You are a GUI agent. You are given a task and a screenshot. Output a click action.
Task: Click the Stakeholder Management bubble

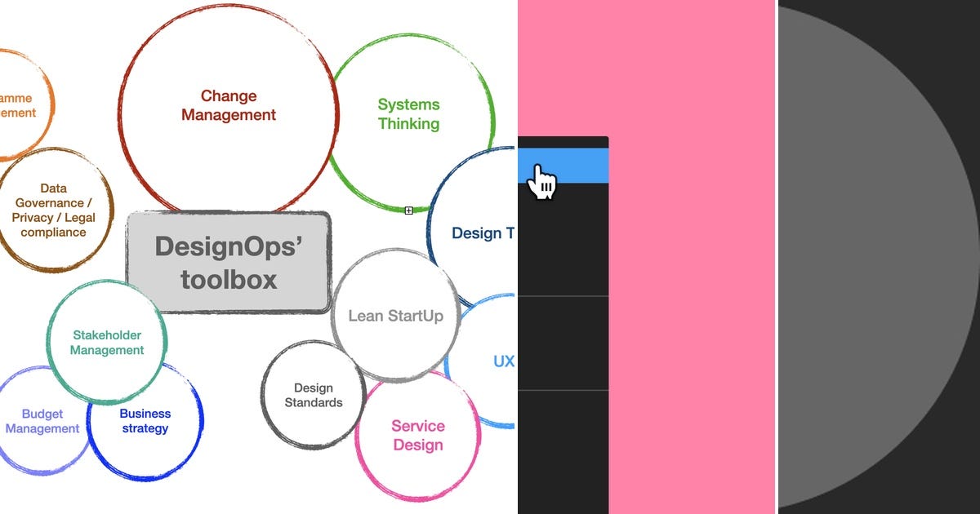(106, 342)
